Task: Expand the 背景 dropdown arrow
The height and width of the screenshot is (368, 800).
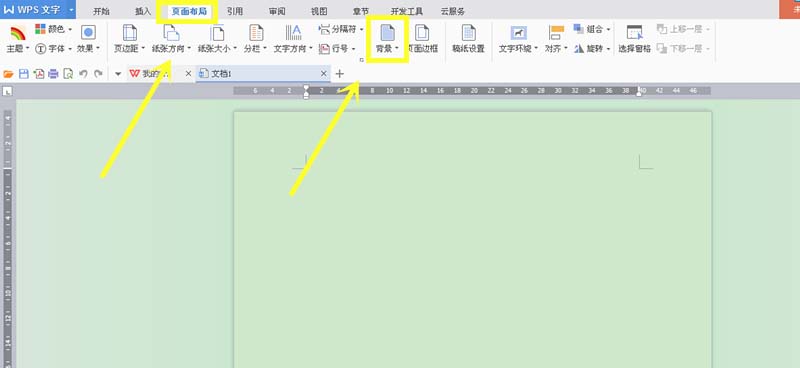Action: (x=397, y=49)
